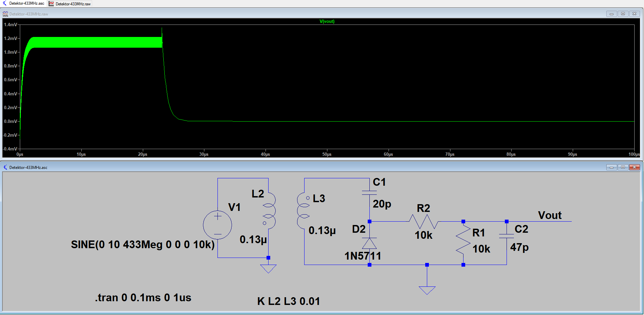Click the K L2 L3 0.01 coupling directive
This screenshot has width=644, height=315.
(289, 301)
